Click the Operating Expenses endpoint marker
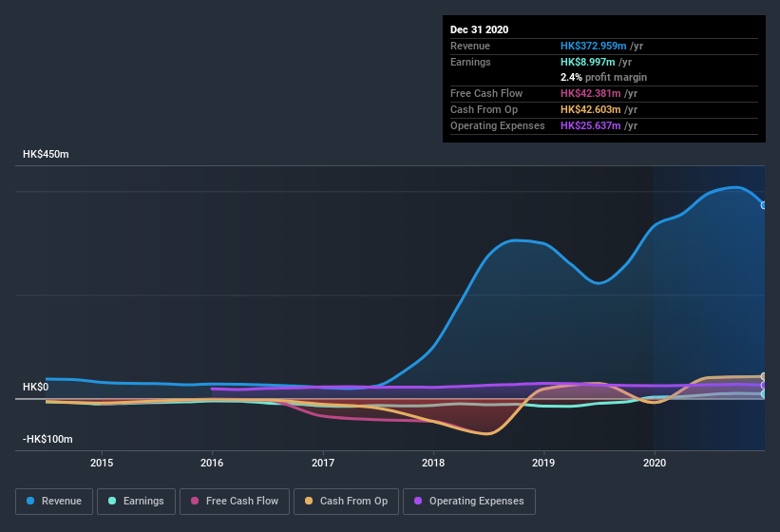This screenshot has width=780, height=532. 764,386
